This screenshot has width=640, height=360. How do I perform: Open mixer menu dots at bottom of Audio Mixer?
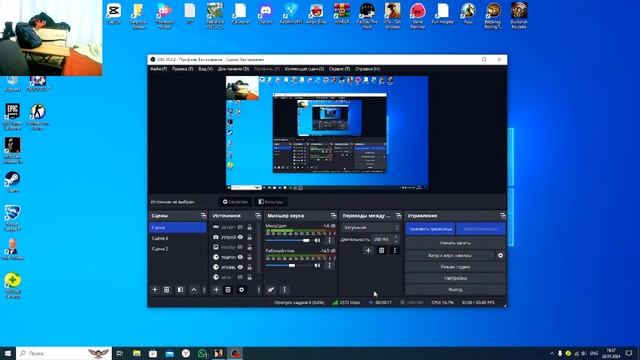[x=284, y=290]
